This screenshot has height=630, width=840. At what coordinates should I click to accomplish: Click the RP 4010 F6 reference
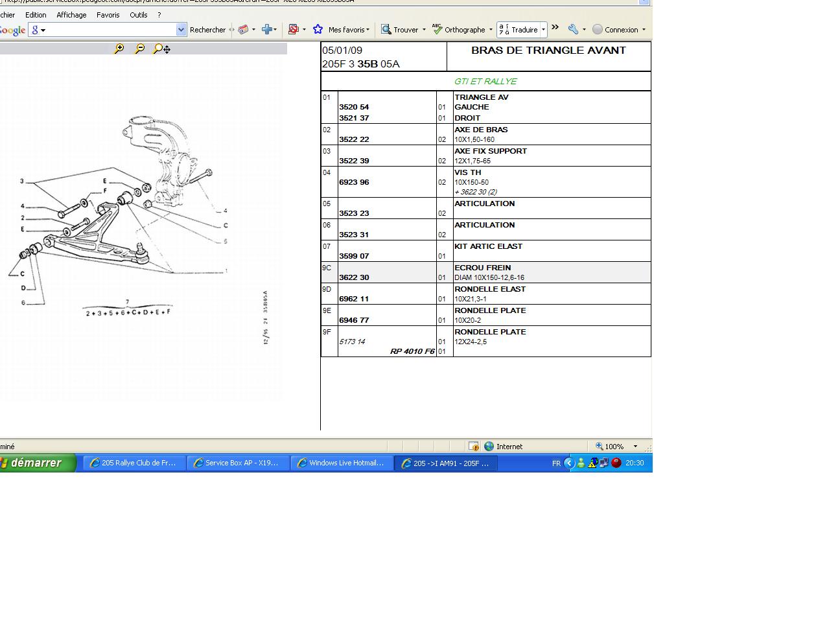[412, 351]
